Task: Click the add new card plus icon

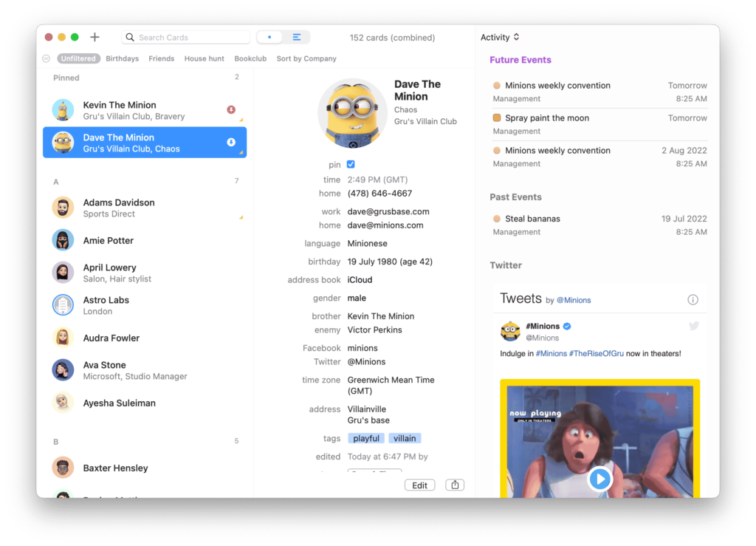Action: (94, 37)
